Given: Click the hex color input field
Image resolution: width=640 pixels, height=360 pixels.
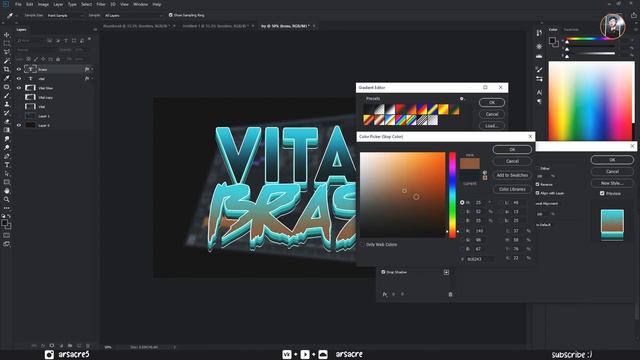Looking at the screenshot, I should [x=480, y=259].
